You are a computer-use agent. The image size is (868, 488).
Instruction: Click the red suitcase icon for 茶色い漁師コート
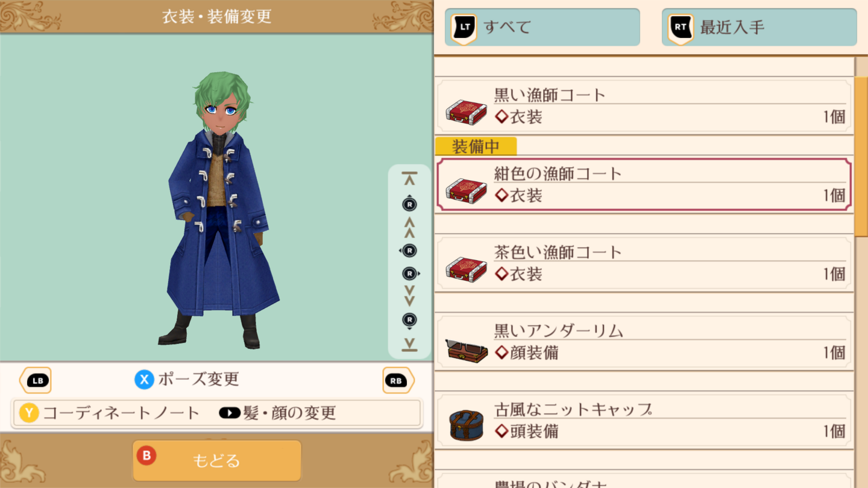pyautogui.click(x=466, y=269)
